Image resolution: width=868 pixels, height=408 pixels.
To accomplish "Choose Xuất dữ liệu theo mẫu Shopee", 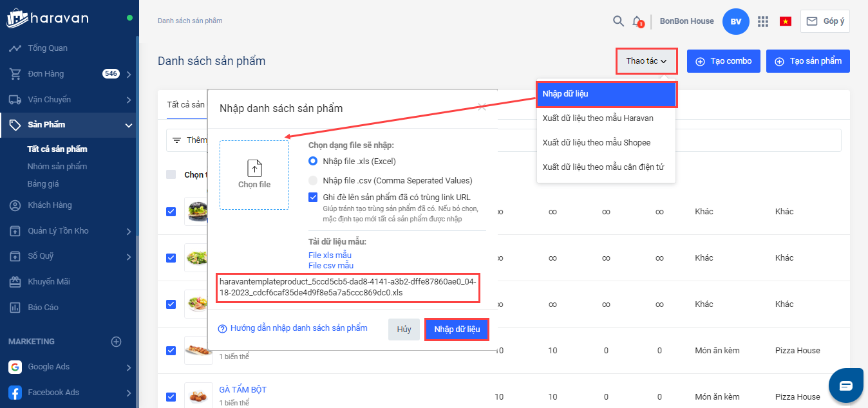I will (x=596, y=143).
